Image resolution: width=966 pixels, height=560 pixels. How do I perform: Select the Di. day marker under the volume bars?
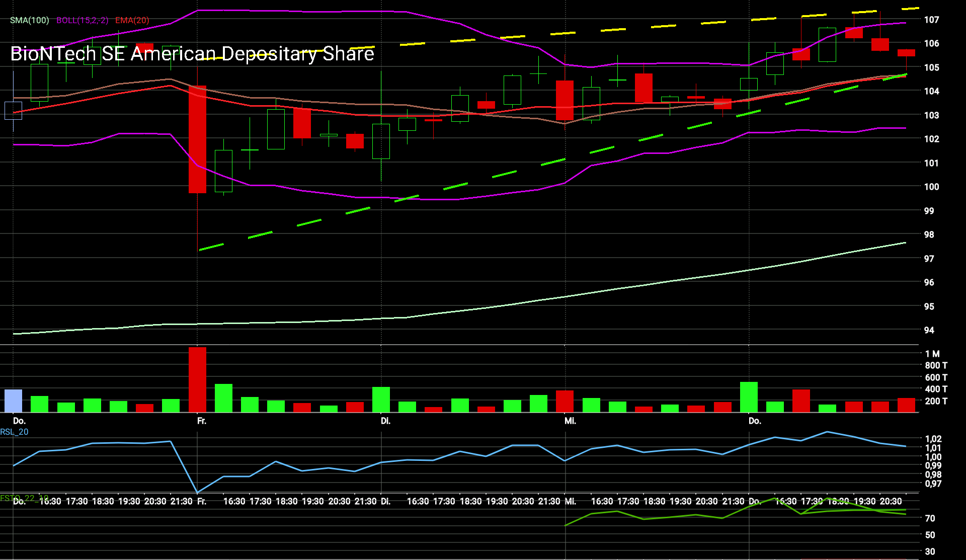coord(385,421)
